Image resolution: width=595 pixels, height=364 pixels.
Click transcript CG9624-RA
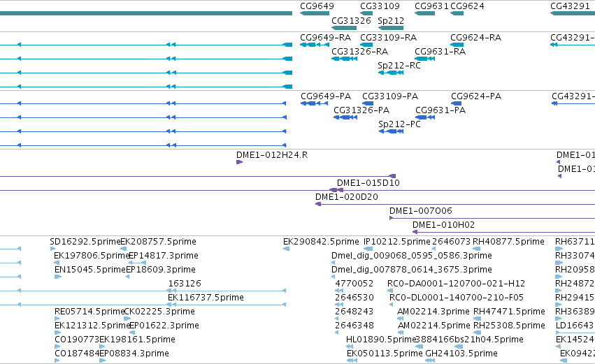coord(476,38)
